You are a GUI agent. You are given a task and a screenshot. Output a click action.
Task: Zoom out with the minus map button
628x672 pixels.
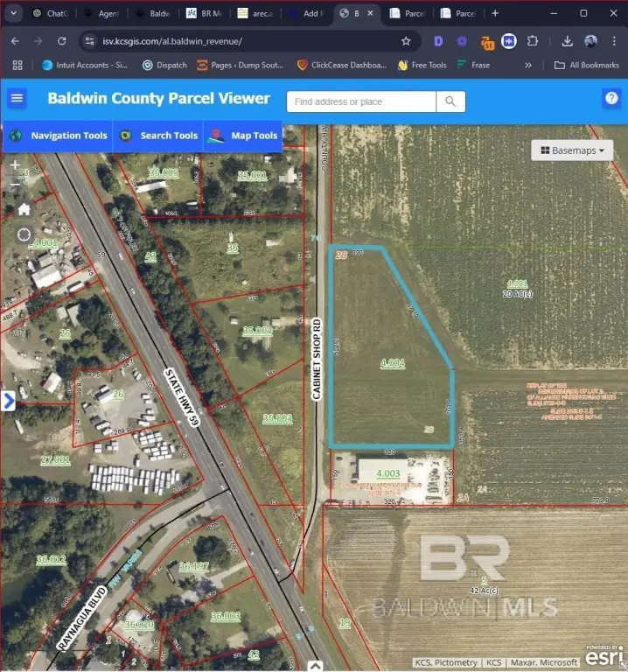(x=15, y=185)
